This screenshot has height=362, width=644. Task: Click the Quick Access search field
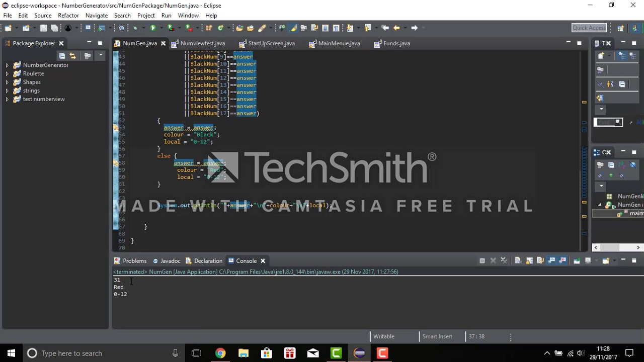(589, 28)
